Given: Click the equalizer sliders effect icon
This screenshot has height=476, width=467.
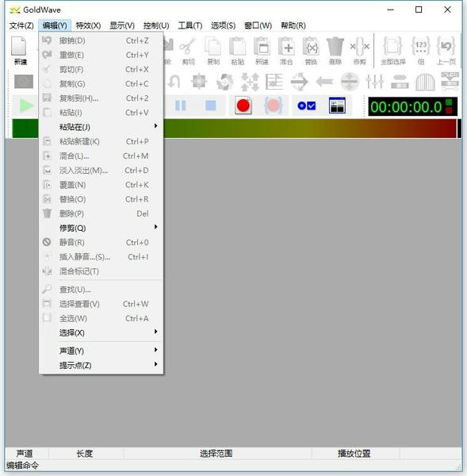Looking at the screenshot, I should click(374, 82).
